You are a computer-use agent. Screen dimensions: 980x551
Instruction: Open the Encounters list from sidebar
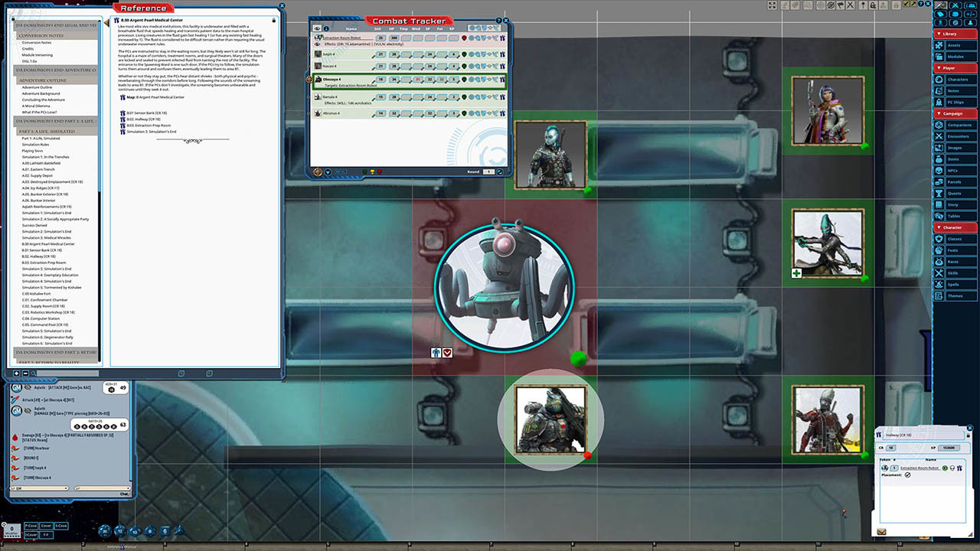pos(957,136)
